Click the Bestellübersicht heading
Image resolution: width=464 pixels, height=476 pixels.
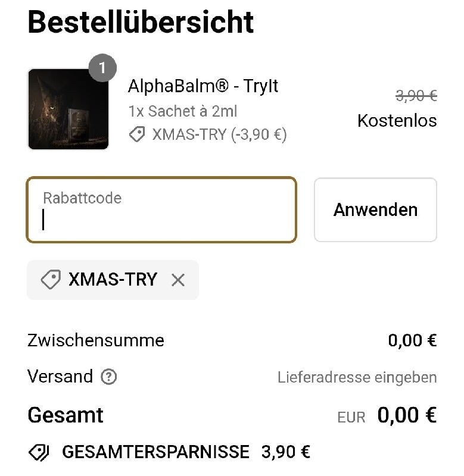tap(141, 22)
